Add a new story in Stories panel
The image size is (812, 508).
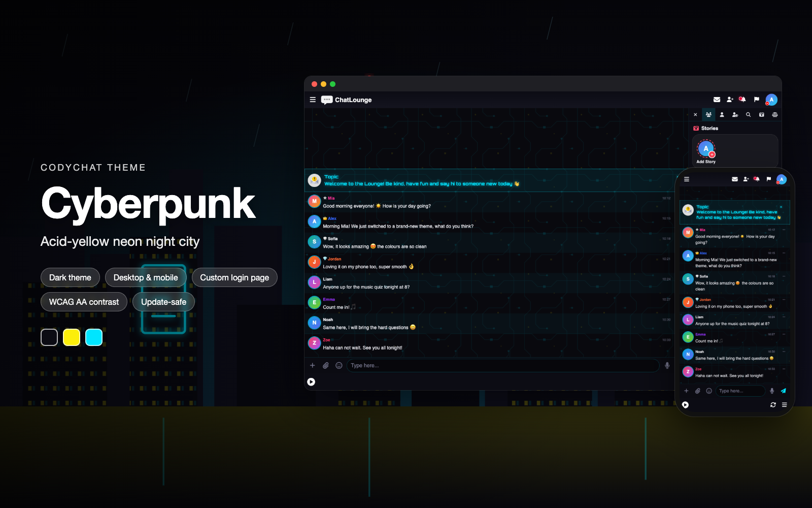[706, 151]
